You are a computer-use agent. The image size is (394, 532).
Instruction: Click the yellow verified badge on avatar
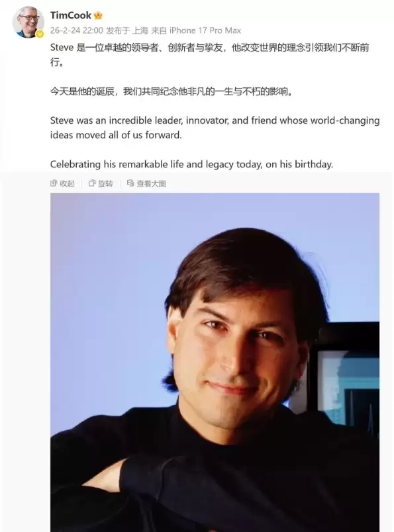click(x=40, y=34)
